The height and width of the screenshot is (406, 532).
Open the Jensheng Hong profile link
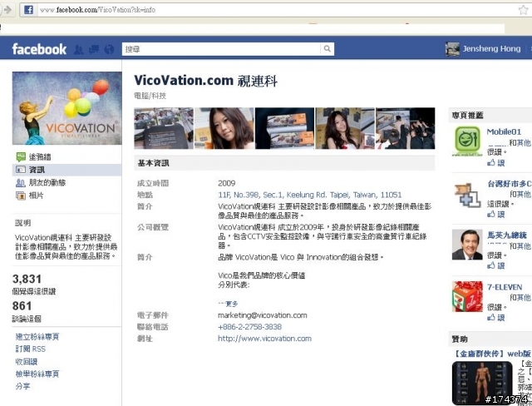(491, 49)
